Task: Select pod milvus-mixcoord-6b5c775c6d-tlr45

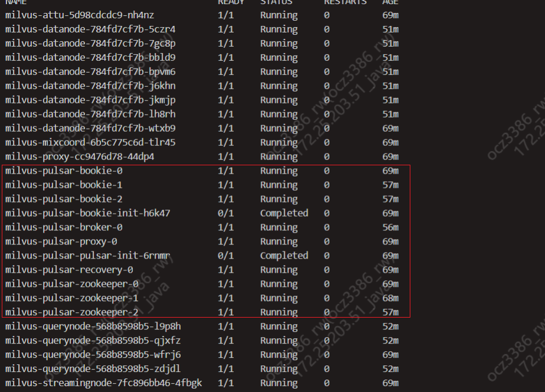Action: click(90, 142)
